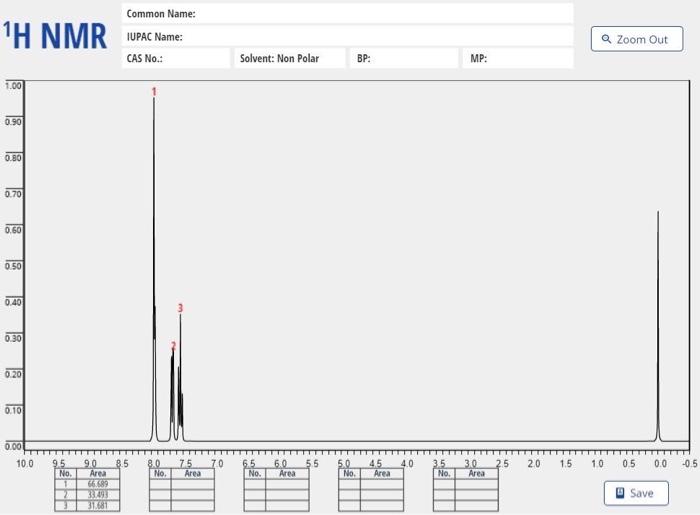700x515 pixels.
Task: Click the Zoom Out button
Action: point(637,39)
